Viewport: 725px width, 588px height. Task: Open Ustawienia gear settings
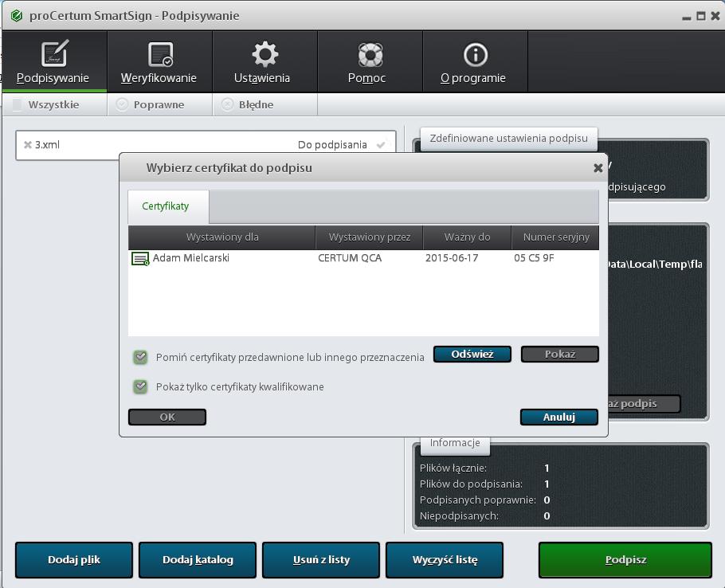tap(263, 63)
